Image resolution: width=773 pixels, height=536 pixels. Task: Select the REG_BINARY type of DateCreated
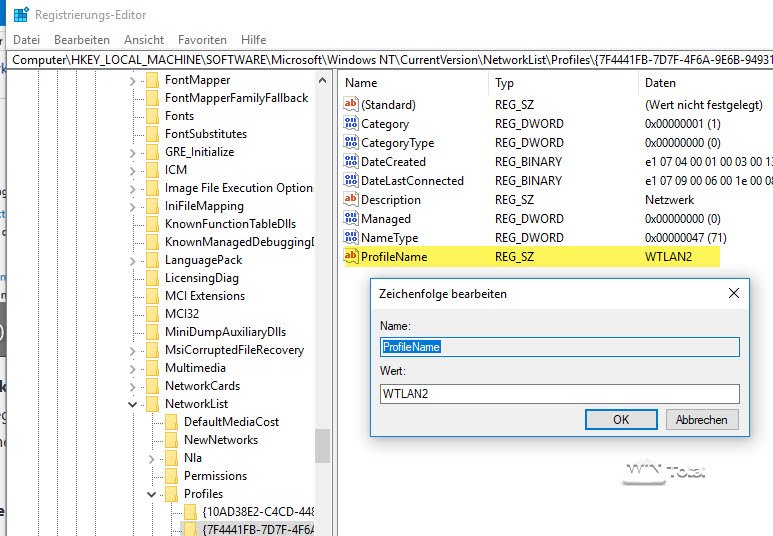point(528,162)
